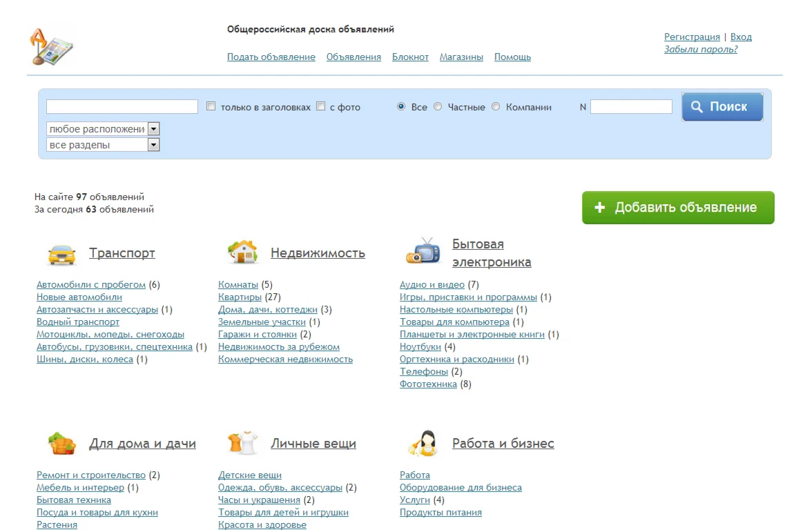Select the Частные radio button
Viewport: 794px width, 532px height.
[438, 106]
